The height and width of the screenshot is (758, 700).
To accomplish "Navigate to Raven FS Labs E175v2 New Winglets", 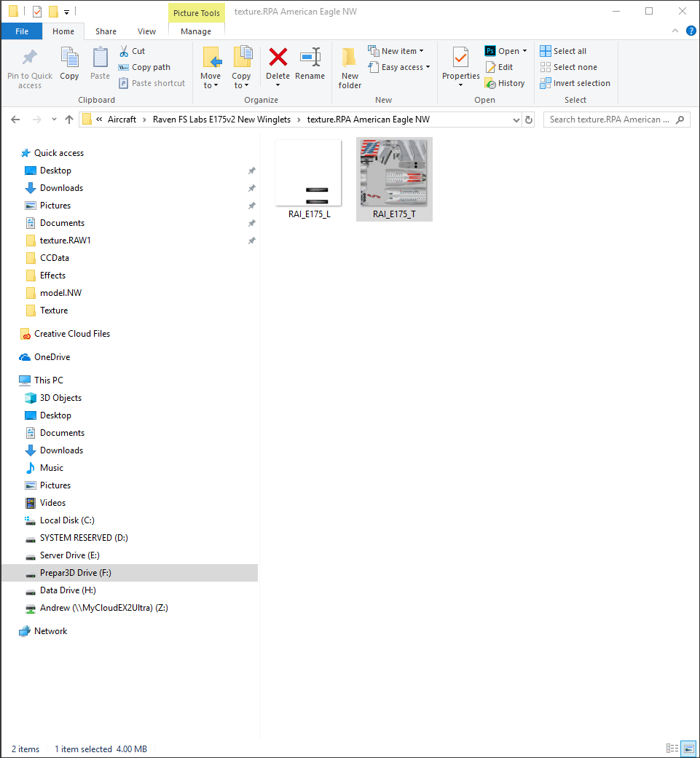I will [221, 120].
